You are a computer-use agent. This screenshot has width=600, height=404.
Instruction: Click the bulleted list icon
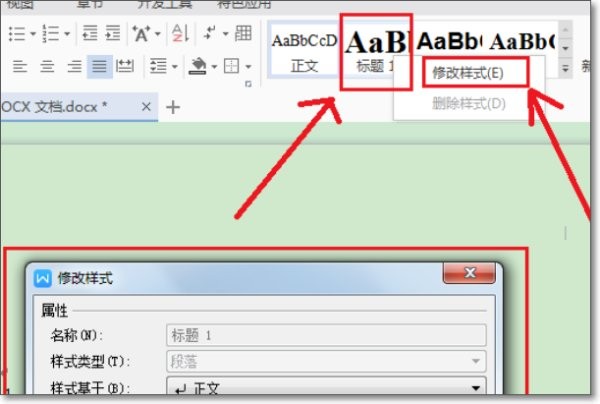click(16, 33)
